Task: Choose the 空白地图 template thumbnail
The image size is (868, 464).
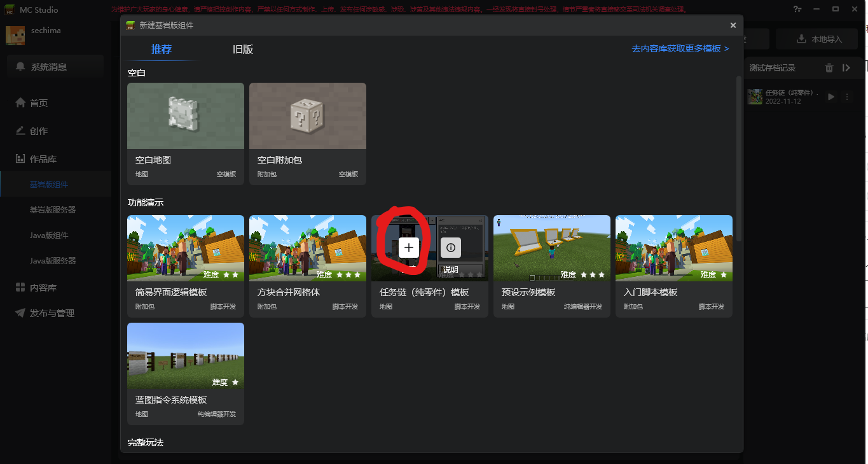Action: 186,116
